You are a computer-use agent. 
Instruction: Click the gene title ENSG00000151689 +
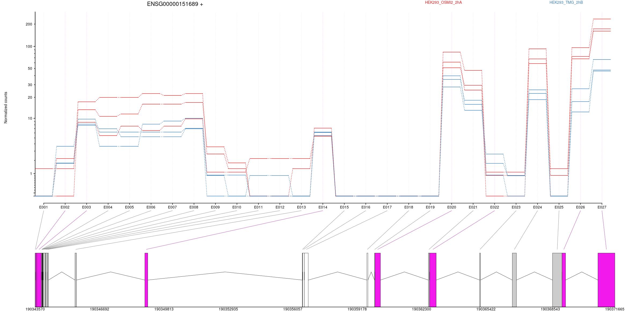click(175, 4)
